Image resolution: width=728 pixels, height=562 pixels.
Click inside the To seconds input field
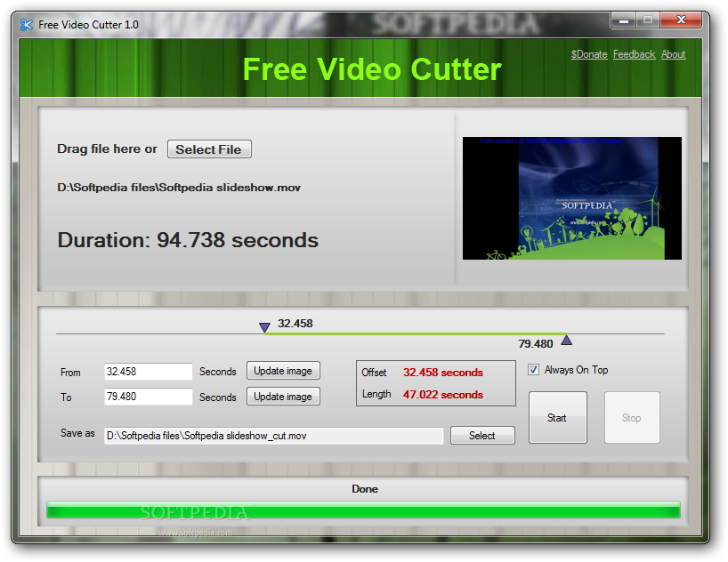pyautogui.click(x=147, y=397)
